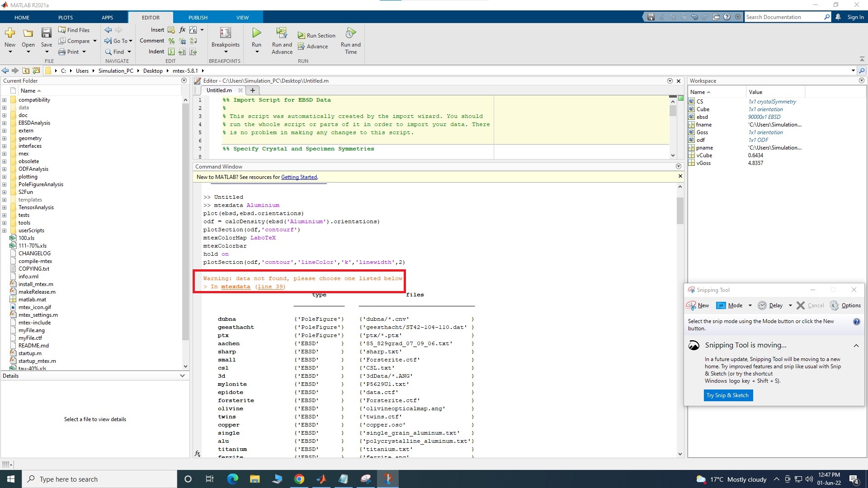Click Try Snip & Sketch button
Image resolution: width=868 pixels, height=488 pixels.
point(727,395)
